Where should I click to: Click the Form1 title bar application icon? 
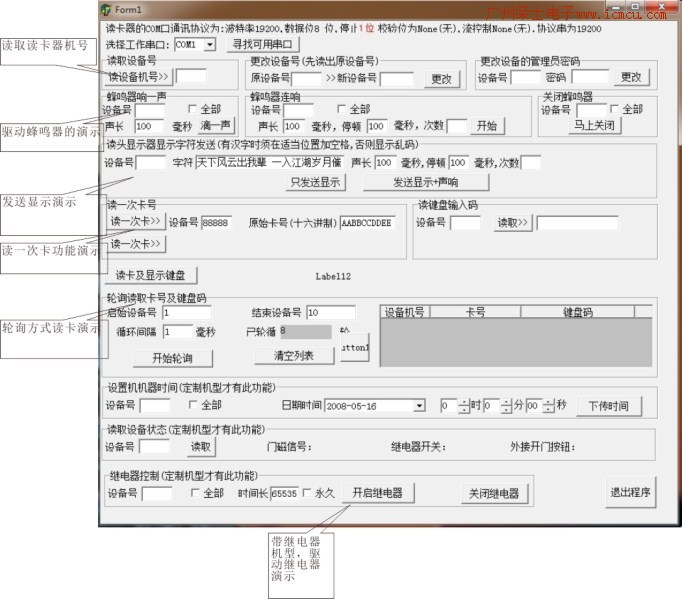(107, 10)
